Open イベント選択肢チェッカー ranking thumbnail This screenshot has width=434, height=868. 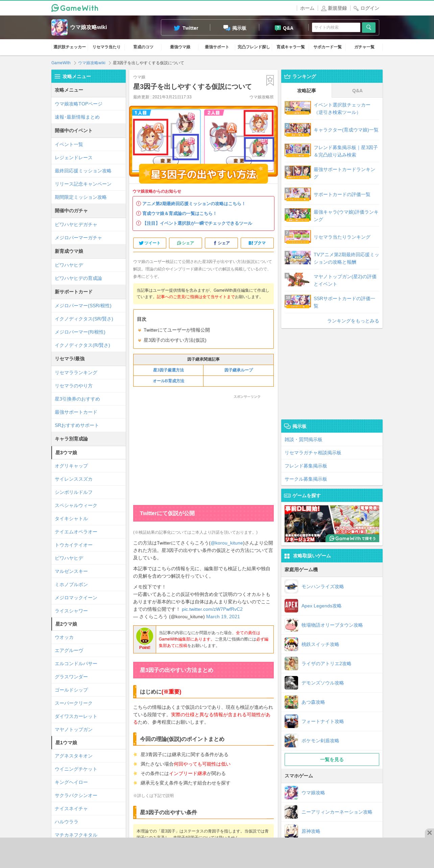click(x=298, y=108)
